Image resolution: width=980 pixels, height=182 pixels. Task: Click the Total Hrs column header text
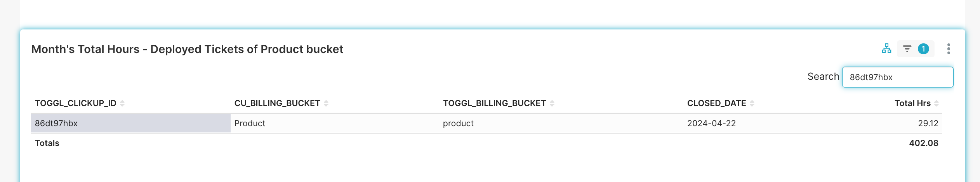pos(913,103)
